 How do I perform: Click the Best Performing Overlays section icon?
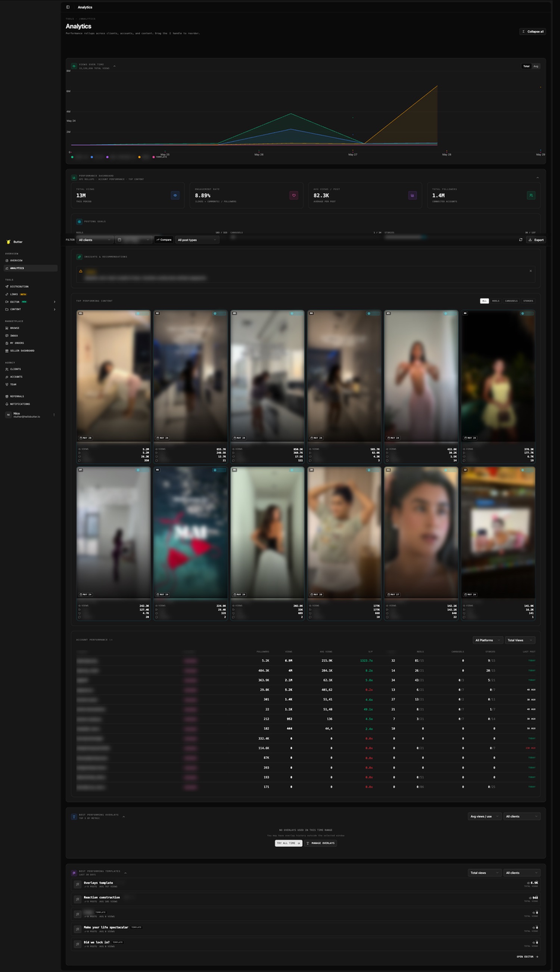(74, 817)
